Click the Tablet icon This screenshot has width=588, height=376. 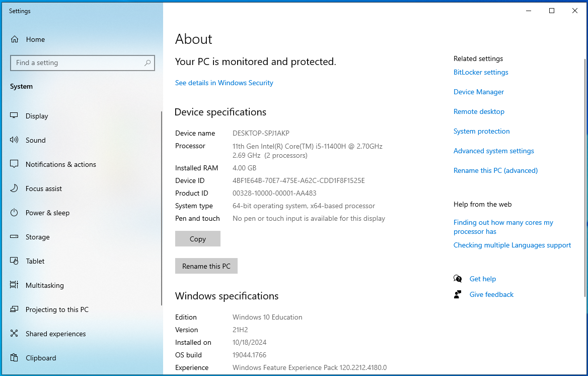tap(14, 261)
